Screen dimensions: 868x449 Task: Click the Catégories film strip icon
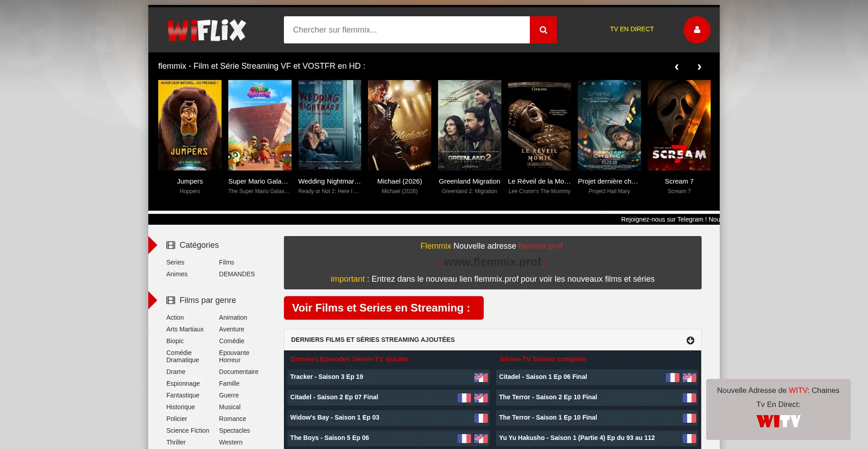tap(170, 245)
